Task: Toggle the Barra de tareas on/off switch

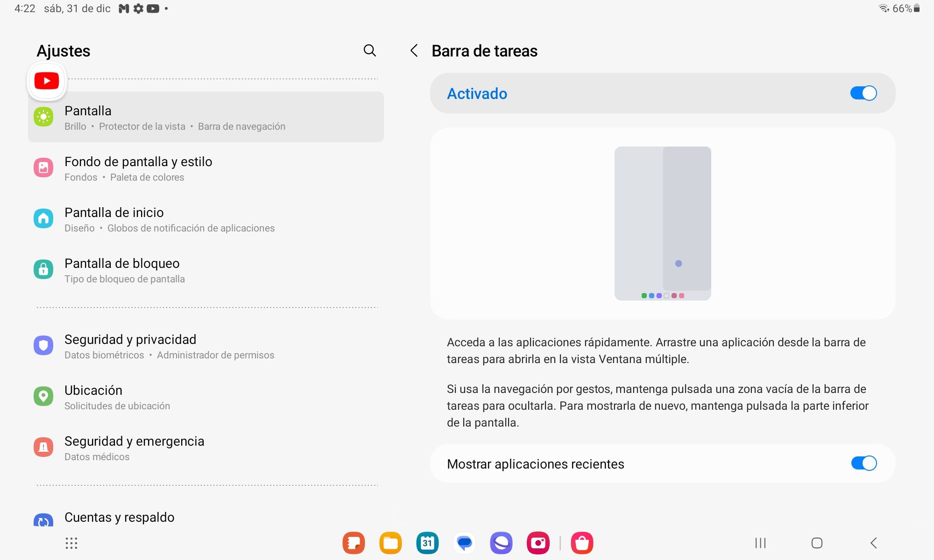Action: (x=864, y=93)
